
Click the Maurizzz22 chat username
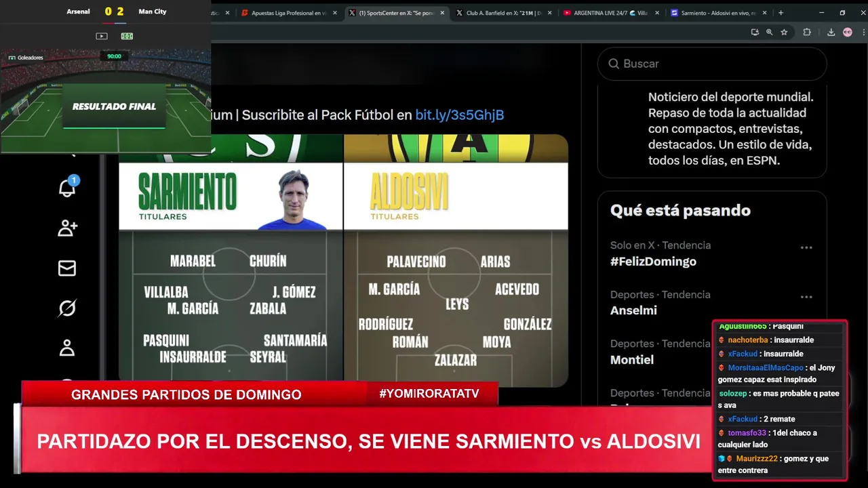(757, 459)
